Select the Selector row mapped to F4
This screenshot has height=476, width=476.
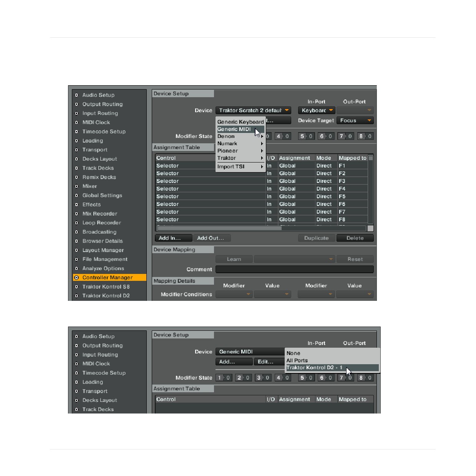coord(261,189)
